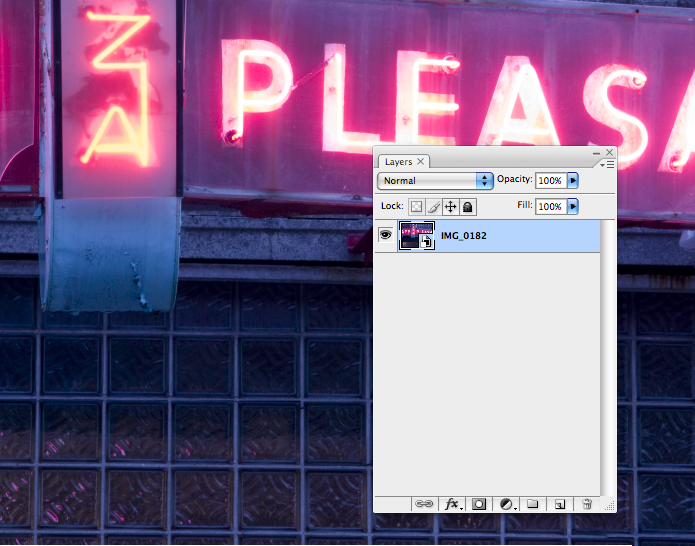Select layer name IMG_0182
695x546 pixels.
tap(464, 236)
